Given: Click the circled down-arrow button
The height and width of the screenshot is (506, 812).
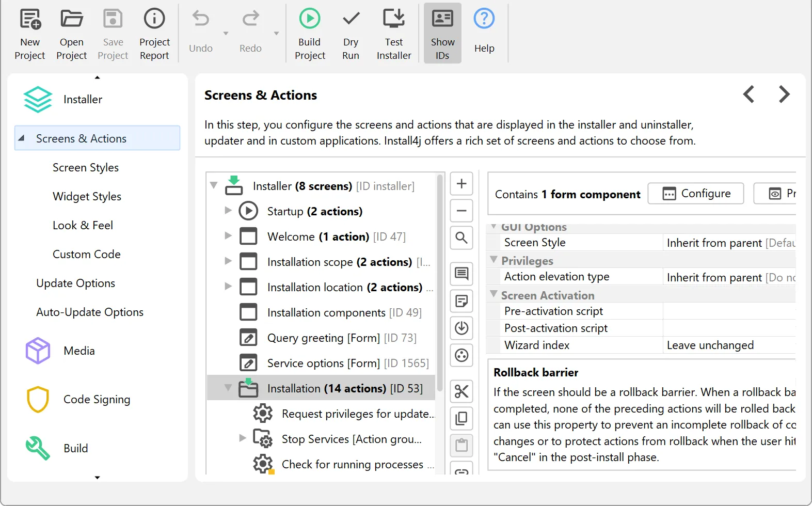Looking at the screenshot, I should coord(461,328).
